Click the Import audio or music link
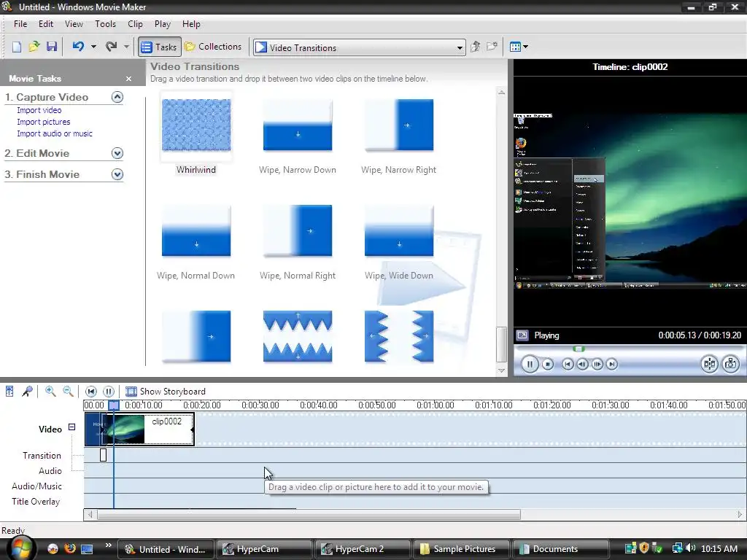This screenshot has width=747, height=560. pyautogui.click(x=55, y=134)
